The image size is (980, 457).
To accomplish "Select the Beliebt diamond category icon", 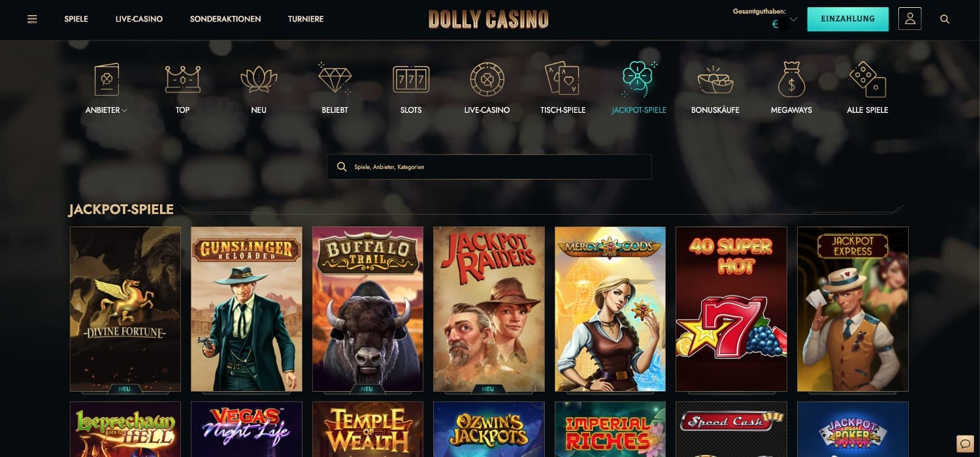I will [335, 79].
